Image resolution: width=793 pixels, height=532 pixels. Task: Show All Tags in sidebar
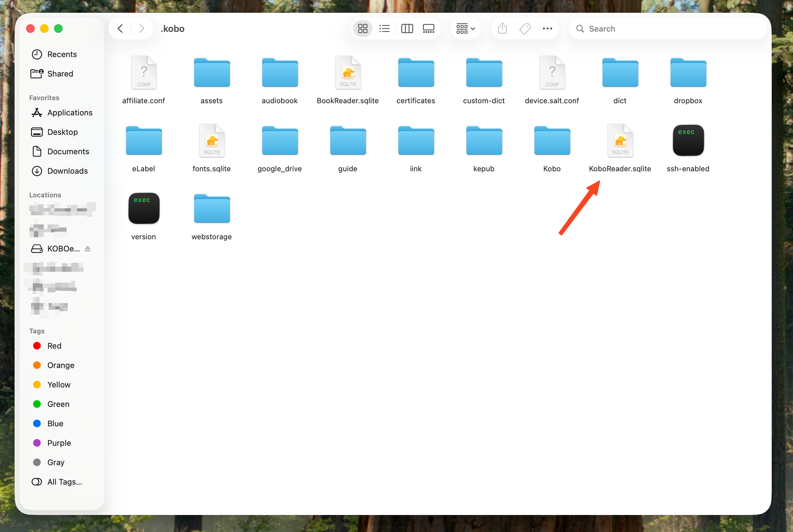pyautogui.click(x=64, y=482)
